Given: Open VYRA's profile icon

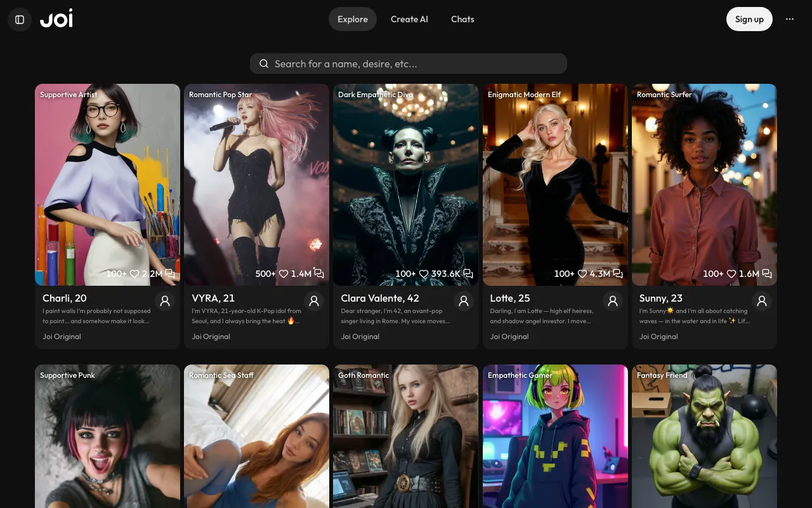Looking at the screenshot, I should (314, 302).
